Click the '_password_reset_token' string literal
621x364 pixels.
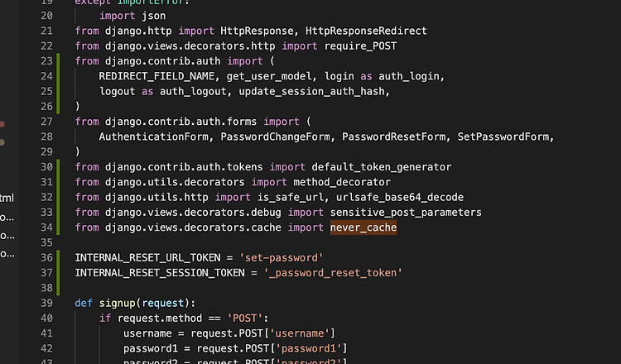(333, 273)
